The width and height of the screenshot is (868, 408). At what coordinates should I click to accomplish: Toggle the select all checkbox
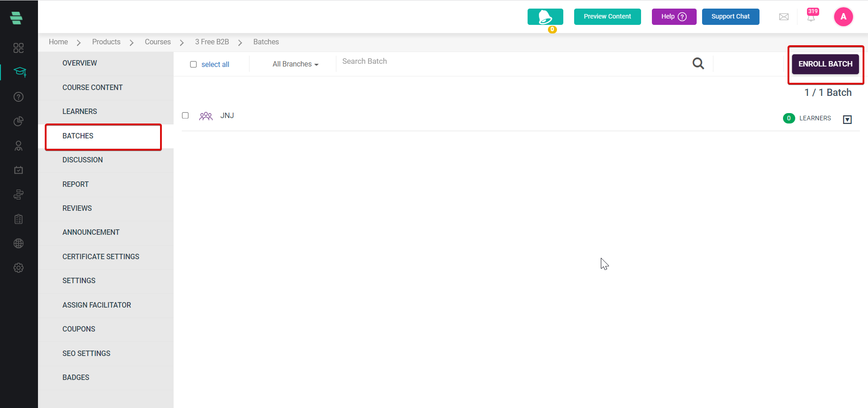point(193,64)
